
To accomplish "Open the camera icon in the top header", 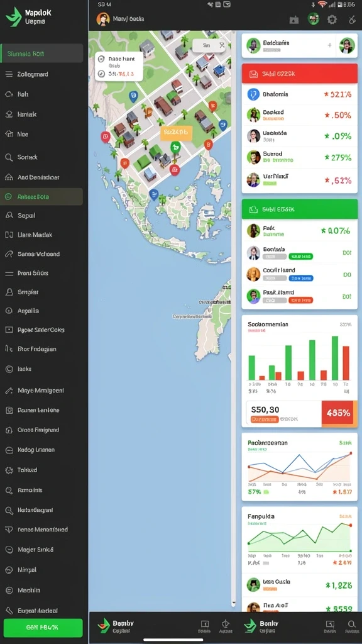I will pyautogui.click(x=294, y=19).
